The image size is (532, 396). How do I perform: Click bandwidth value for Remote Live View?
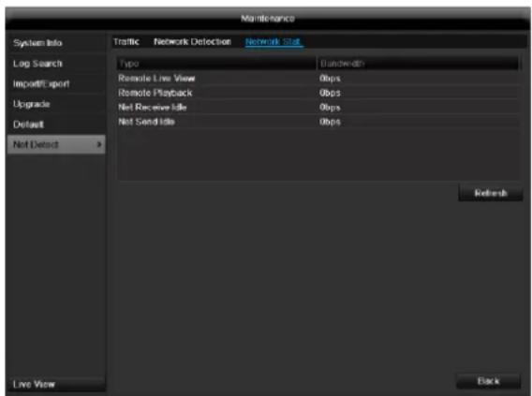coord(330,79)
